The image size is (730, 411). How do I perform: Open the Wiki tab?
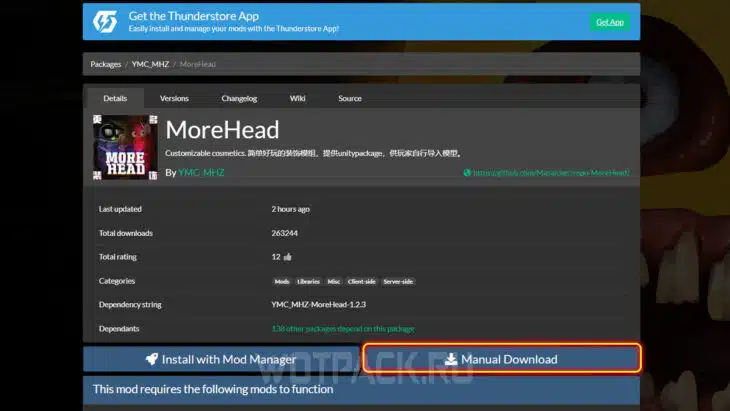[x=297, y=98]
